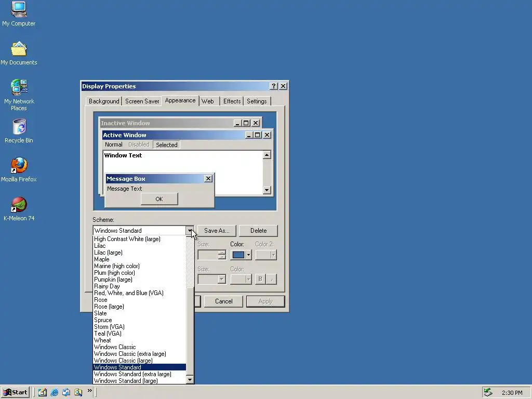Choose the Spruce scheme
This screenshot has width=532, height=399.
[139, 320]
